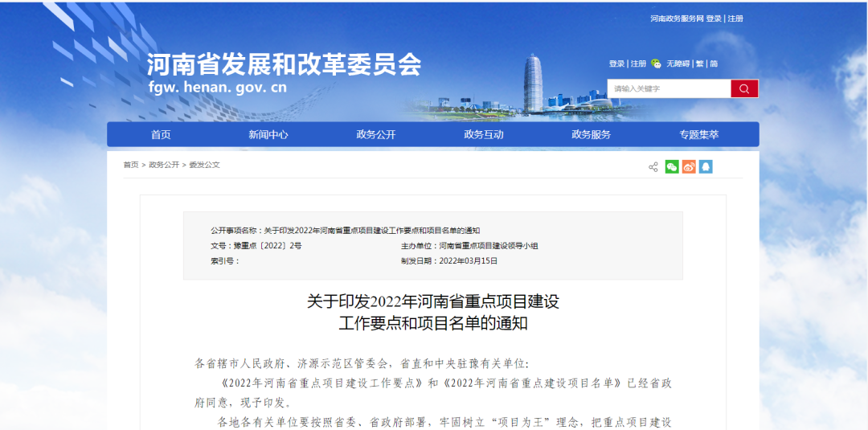This screenshot has height=430, width=868.
Task: Open the 专题集萃 navigation item
Action: [699, 134]
